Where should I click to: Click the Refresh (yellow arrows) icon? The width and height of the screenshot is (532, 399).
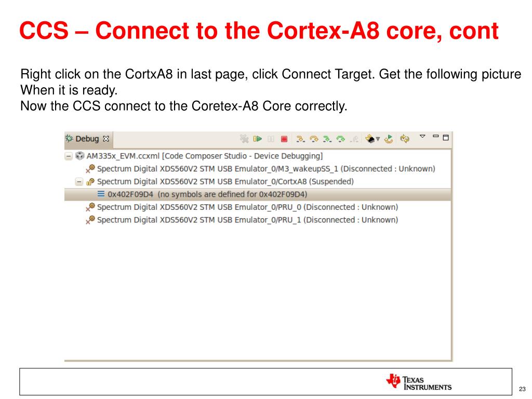pyautogui.click(x=404, y=139)
